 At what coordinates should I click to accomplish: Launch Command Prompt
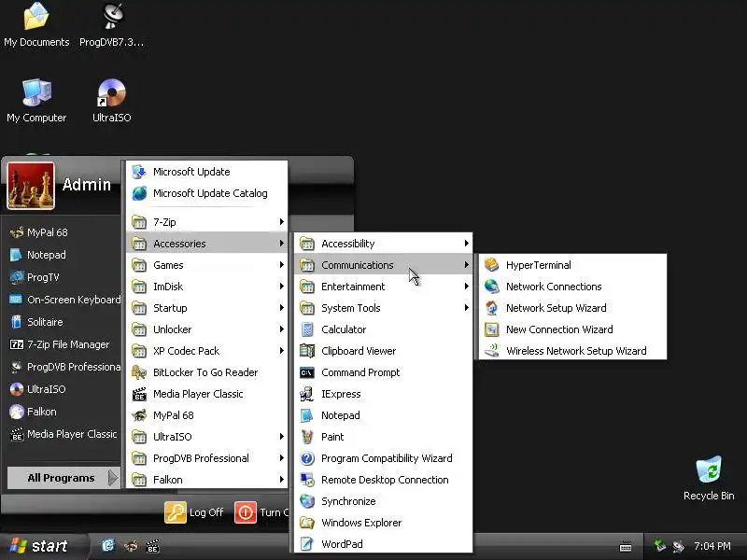coord(383,372)
